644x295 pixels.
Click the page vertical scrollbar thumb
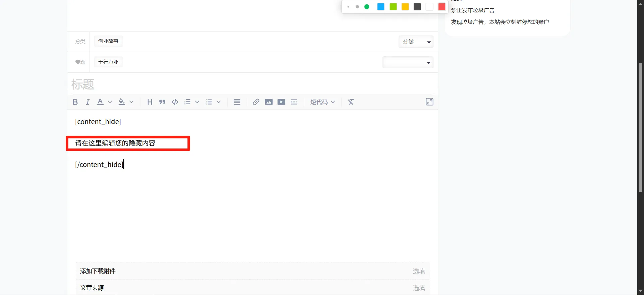640,127
